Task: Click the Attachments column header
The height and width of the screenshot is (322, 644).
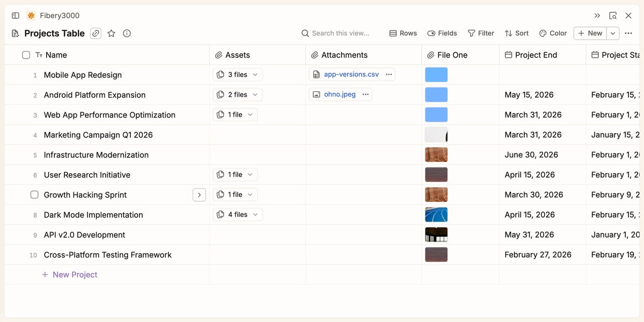Action: point(364,55)
